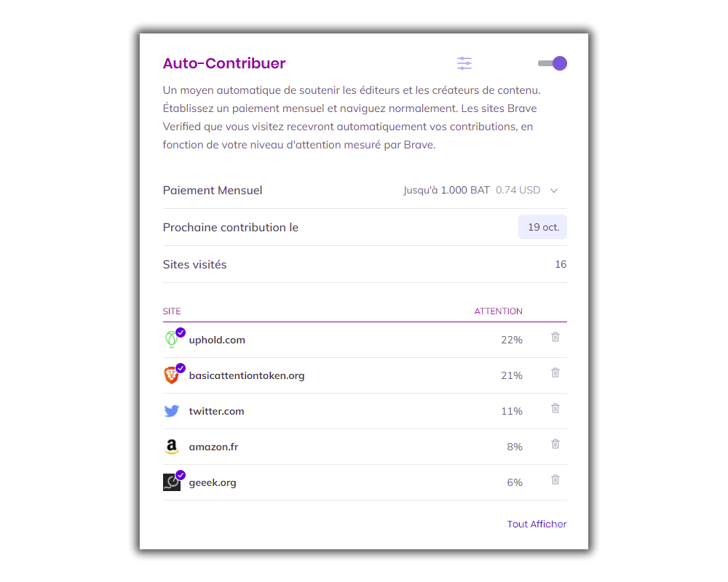The width and height of the screenshot is (728, 582).
Task: Remove basicattentiontoken.org using trash icon
Action: (555, 372)
